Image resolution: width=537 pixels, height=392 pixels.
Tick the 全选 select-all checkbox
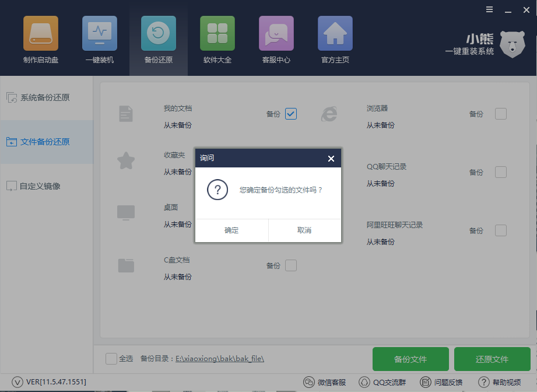pyautogui.click(x=111, y=359)
